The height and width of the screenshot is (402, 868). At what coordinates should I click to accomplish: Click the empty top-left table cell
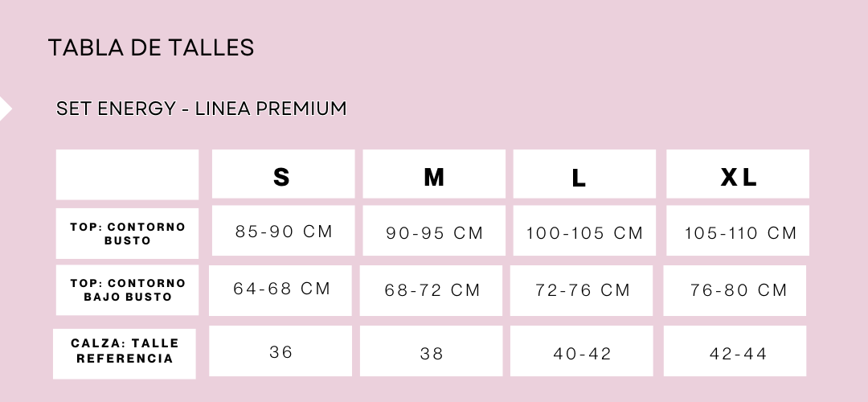click(x=127, y=174)
